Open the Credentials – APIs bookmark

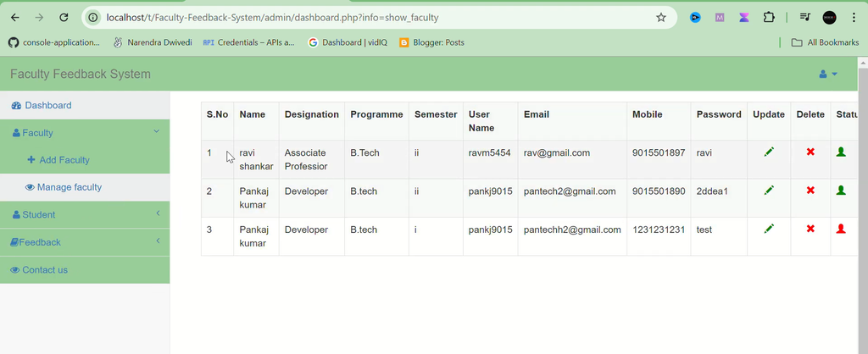pyautogui.click(x=248, y=42)
